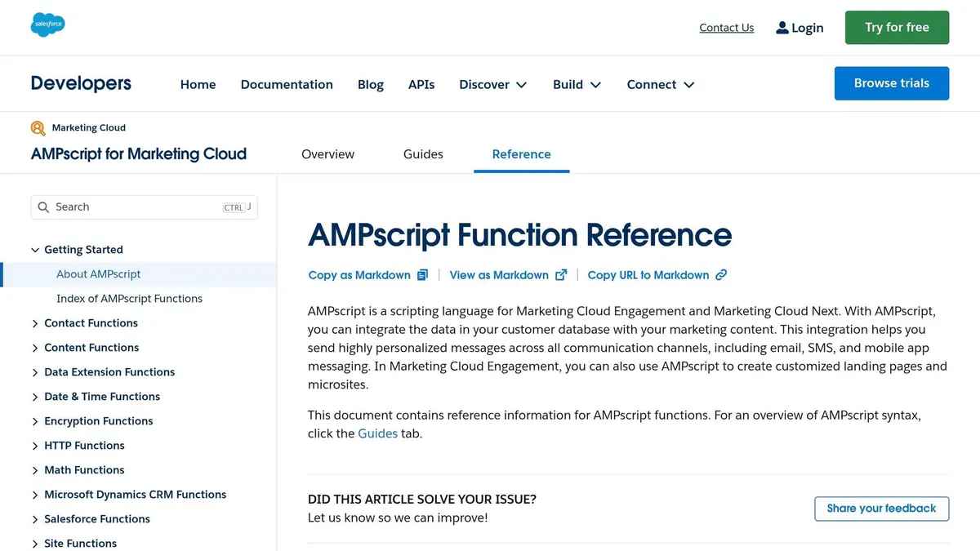Viewport: 980px width, 551px height.
Task: Click the Browse trials button
Action: [x=892, y=83]
